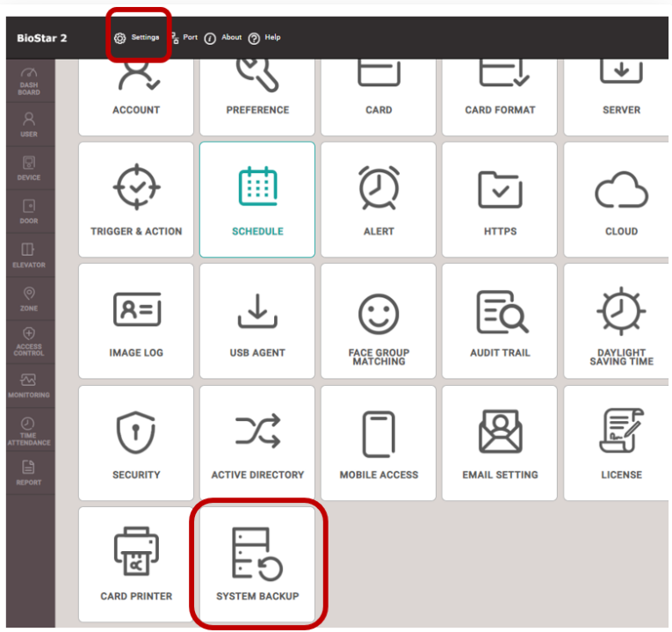Open the USB Agent tile

[257, 321]
